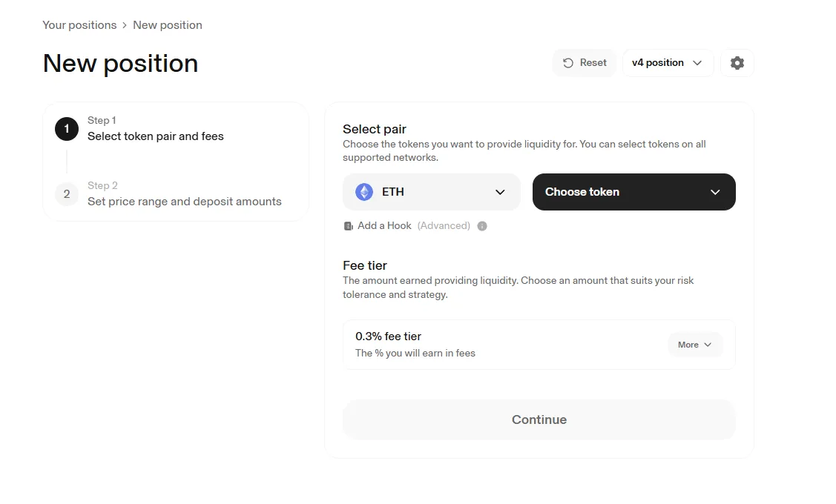Go to Set price range and deposit amounts step
Screen dimensions: 836x504
tap(185, 202)
